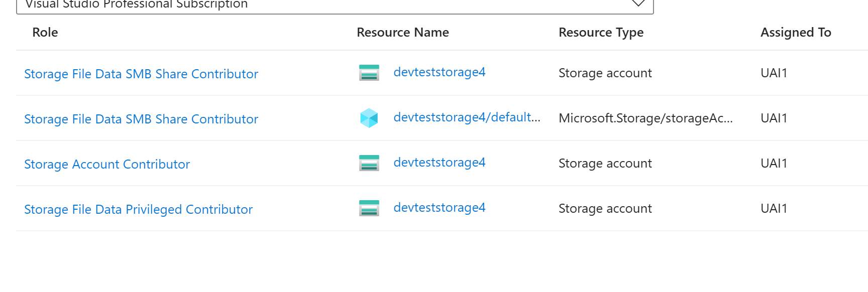
Task: Click storage account icon beside SMB Share Contributor's devteststorage4
Action: 369,73
